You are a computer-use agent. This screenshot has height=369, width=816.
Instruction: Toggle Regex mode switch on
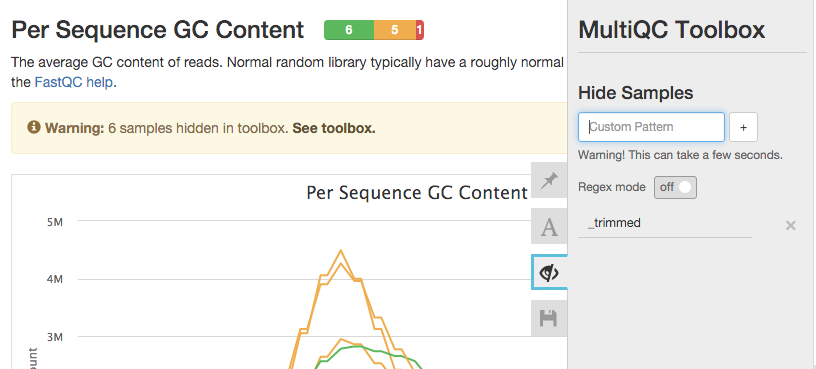point(675,187)
